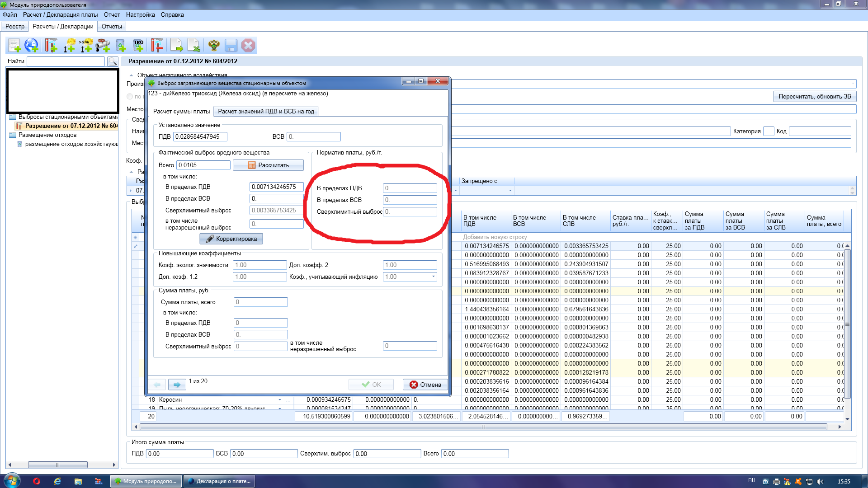
Task: Switch to 'Расчет значений ПДВ и ВСВ на год' tab
Action: pyautogui.click(x=266, y=111)
